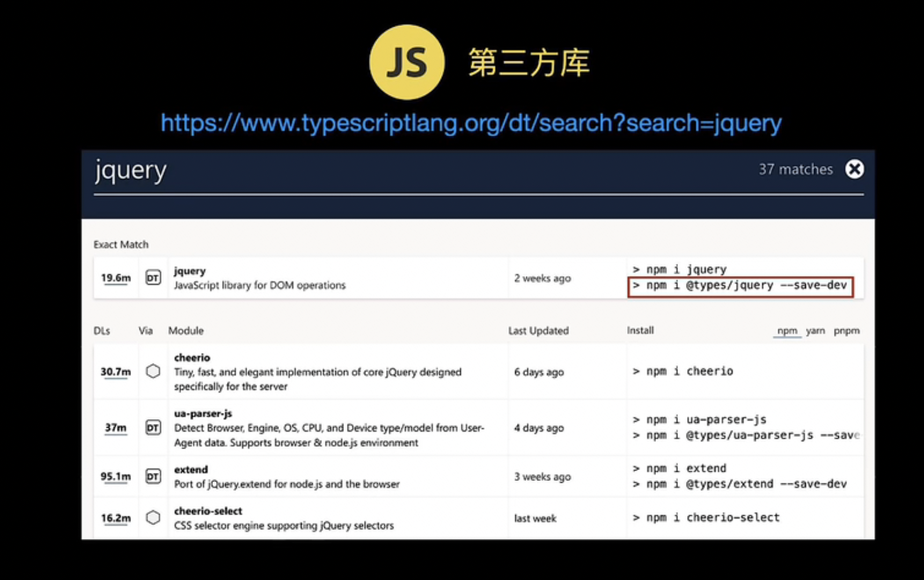924x580 pixels.
Task: Click the Last Updated column header
Action: pyautogui.click(x=538, y=331)
